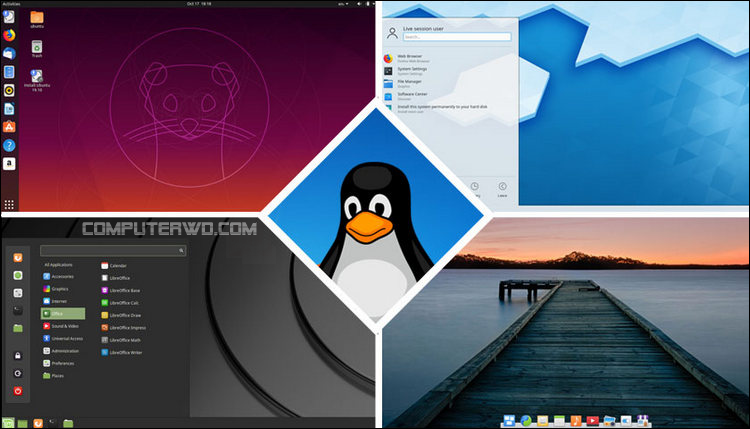Open Terminal from the Mint bottom panel
The width and height of the screenshot is (750, 429).
[53, 423]
